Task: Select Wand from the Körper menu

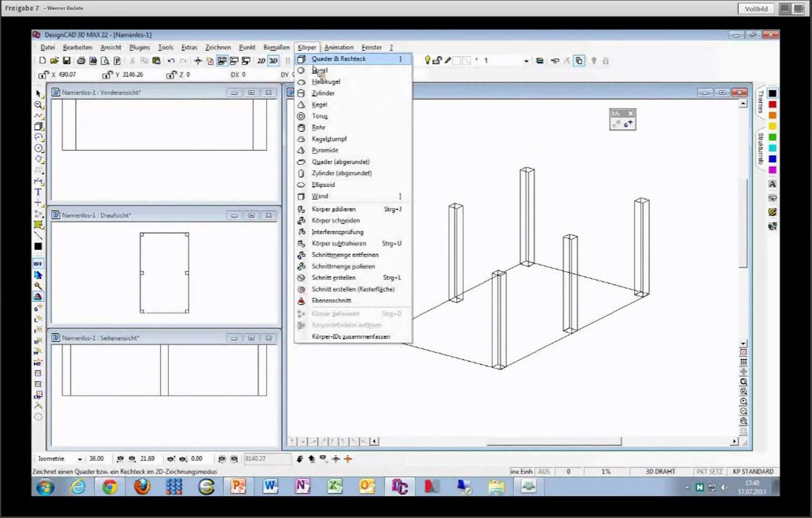Action: (320, 196)
